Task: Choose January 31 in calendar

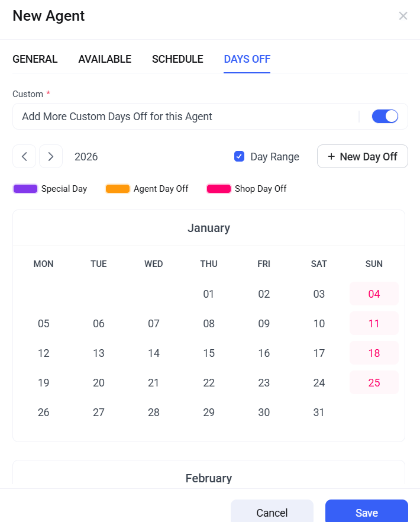Action: click(319, 413)
